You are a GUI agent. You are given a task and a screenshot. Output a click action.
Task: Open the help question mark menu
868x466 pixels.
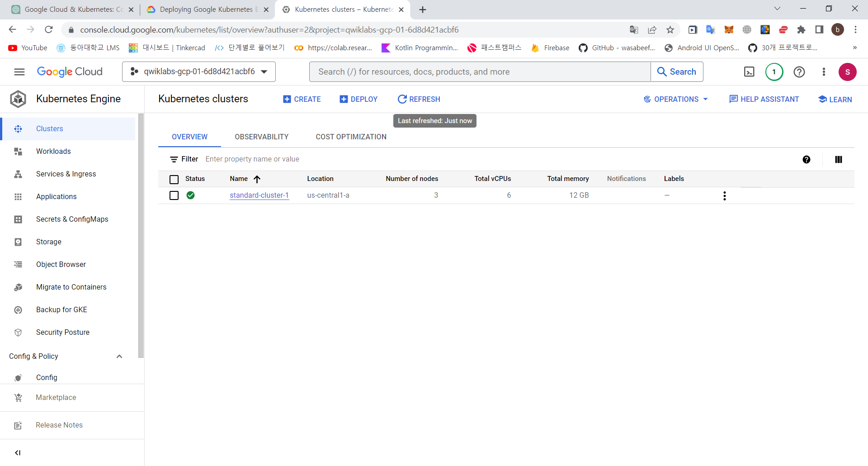point(799,72)
